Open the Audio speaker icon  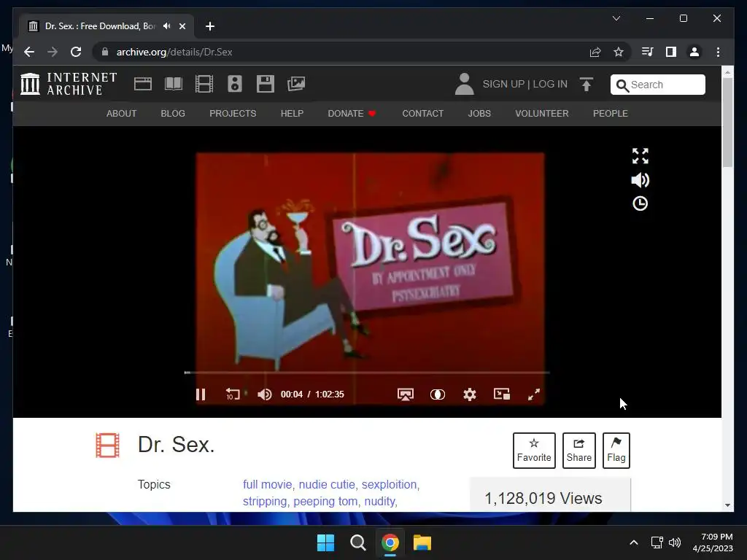(235, 84)
